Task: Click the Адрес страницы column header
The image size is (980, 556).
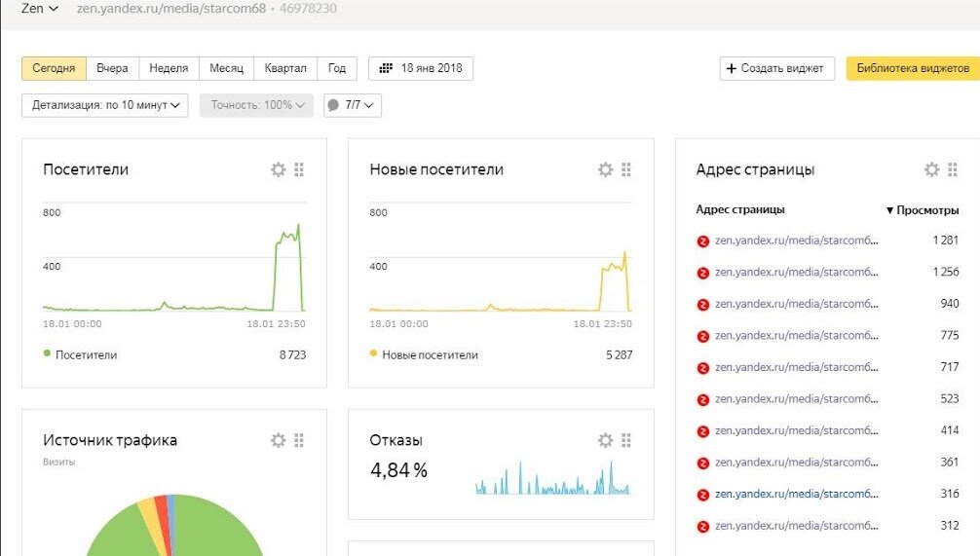Action: (x=740, y=210)
